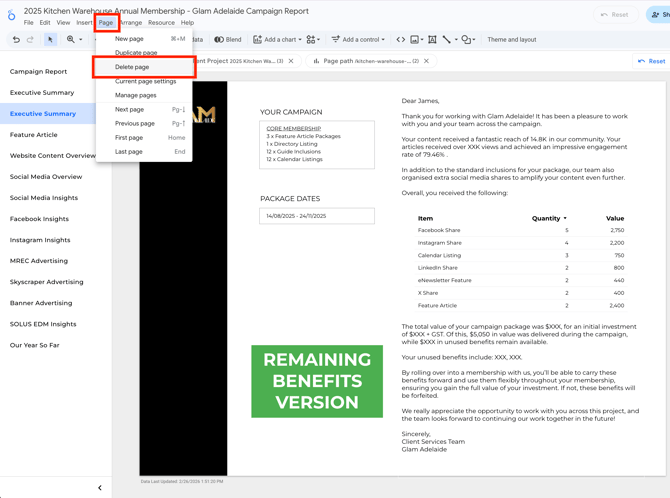Go to Feature Article page
The width and height of the screenshot is (670, 498).
(34, 135)
